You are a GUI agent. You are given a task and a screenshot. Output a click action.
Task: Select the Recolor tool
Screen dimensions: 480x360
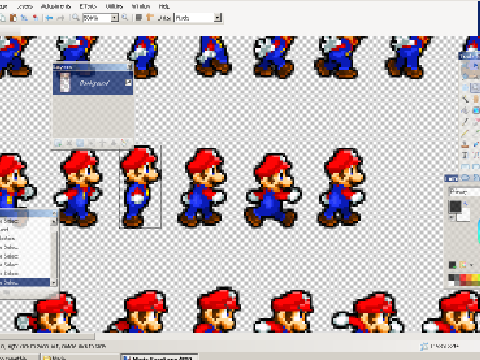pyautogui.click(x=476, y=144)
